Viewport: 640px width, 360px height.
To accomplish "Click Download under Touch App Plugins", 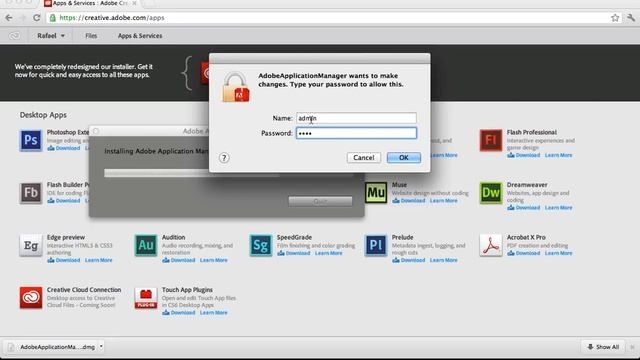I will click(x=179, y=313).
